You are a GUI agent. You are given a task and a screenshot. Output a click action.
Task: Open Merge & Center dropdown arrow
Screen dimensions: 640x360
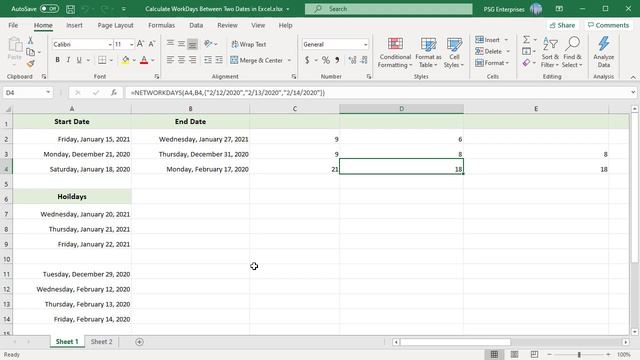pos(289,60)
